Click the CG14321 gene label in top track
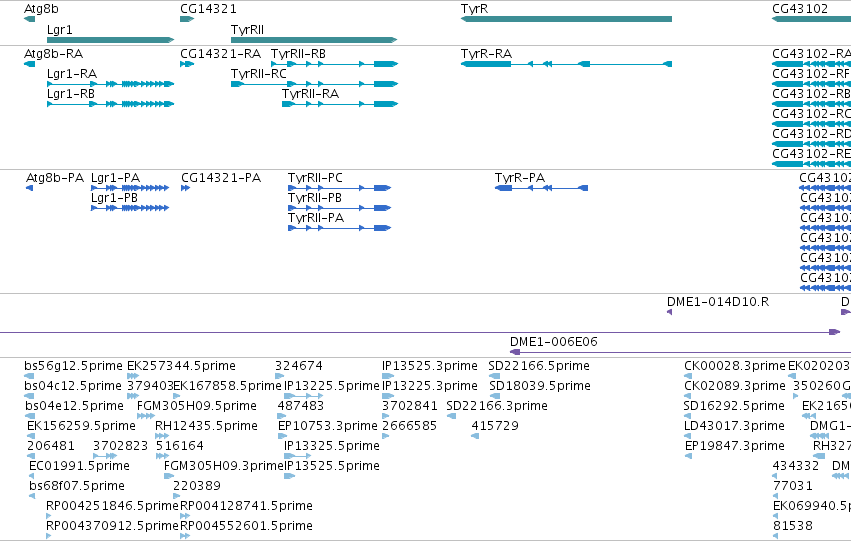851x541 pixels. tap(208, 9)
